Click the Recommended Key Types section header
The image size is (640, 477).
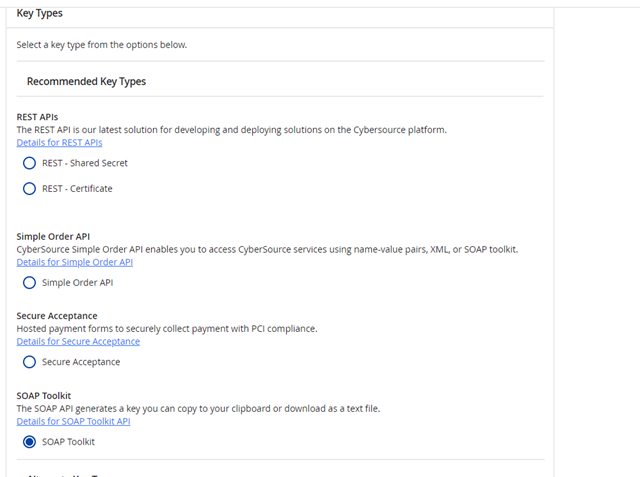pyautogui.click(x=86, y=81)
